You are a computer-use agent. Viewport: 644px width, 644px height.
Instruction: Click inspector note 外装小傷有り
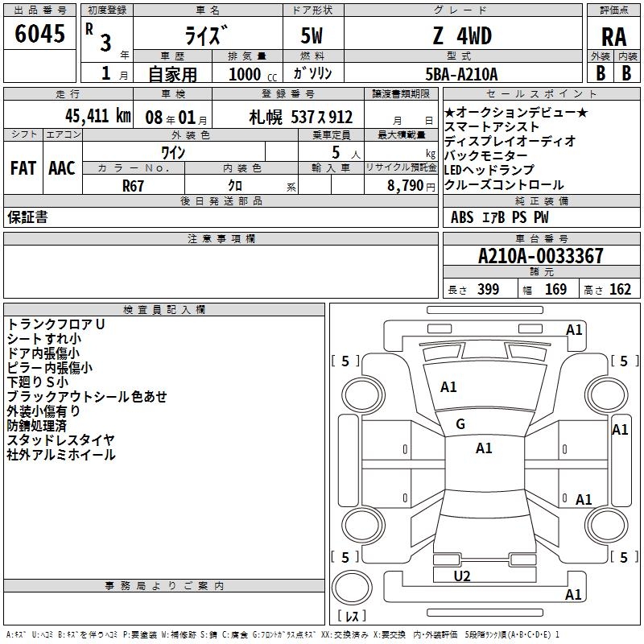(x=43, y=411)
